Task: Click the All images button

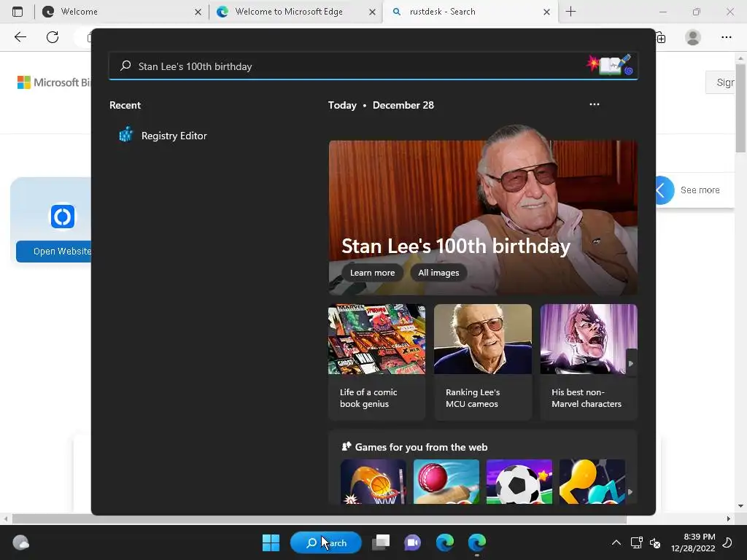Action: 438,273
